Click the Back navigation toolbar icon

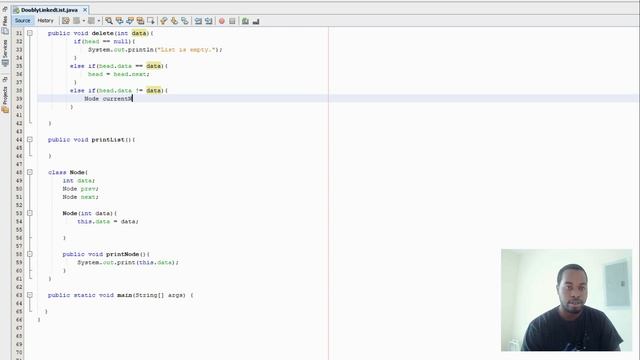76,21
